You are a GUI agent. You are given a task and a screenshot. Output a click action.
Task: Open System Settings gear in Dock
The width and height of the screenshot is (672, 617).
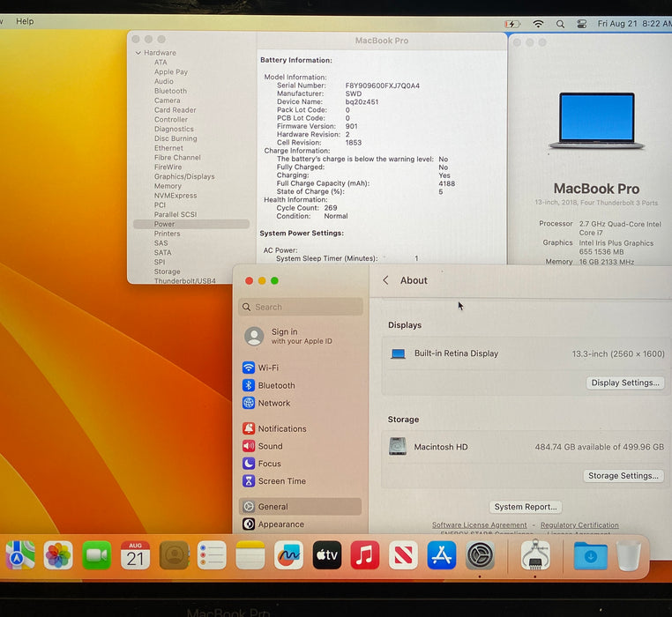point(480,555)
